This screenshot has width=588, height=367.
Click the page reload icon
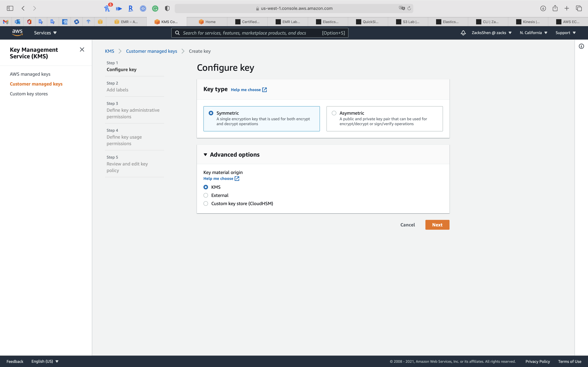tap(409, 8)
